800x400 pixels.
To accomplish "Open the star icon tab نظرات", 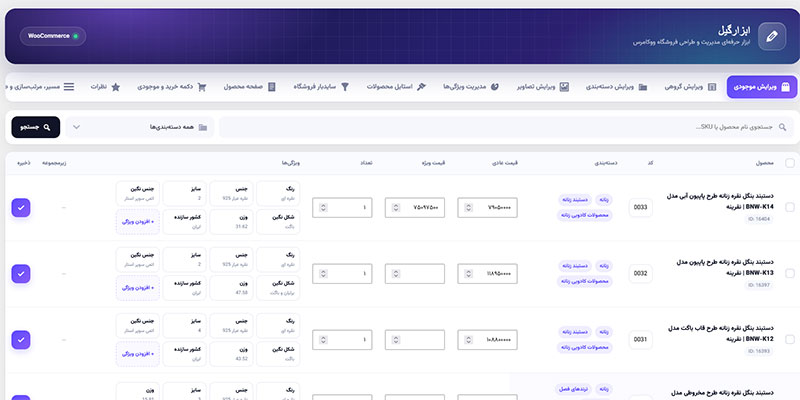I will click(x=115, y=87).
